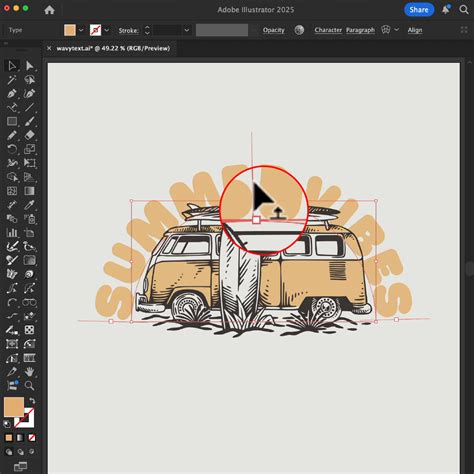Select the outlined arrow selection tool

point(12,66)
